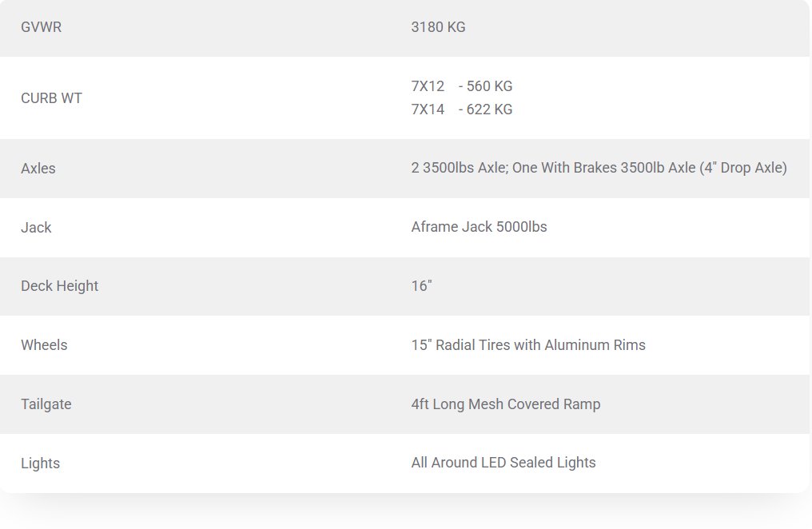
Task: Click the Wheels row label
Action: tap(44, 345)
